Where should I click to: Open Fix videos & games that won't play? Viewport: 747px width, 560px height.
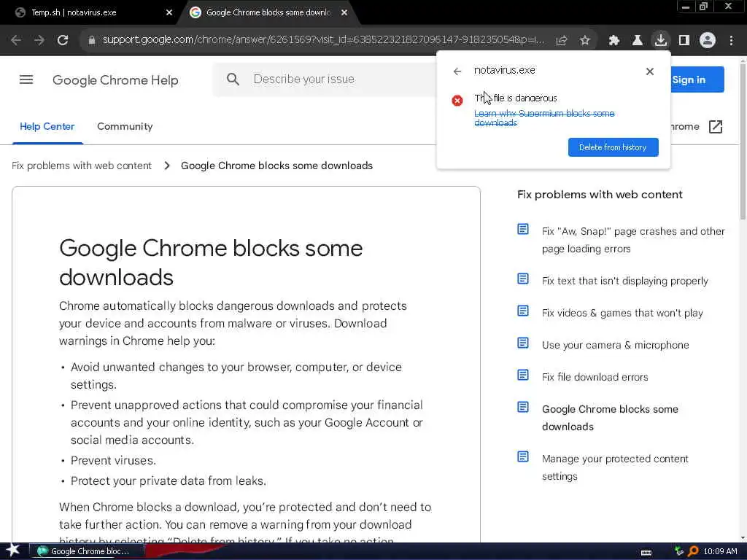pyautogui.click(x=622, y=313)
